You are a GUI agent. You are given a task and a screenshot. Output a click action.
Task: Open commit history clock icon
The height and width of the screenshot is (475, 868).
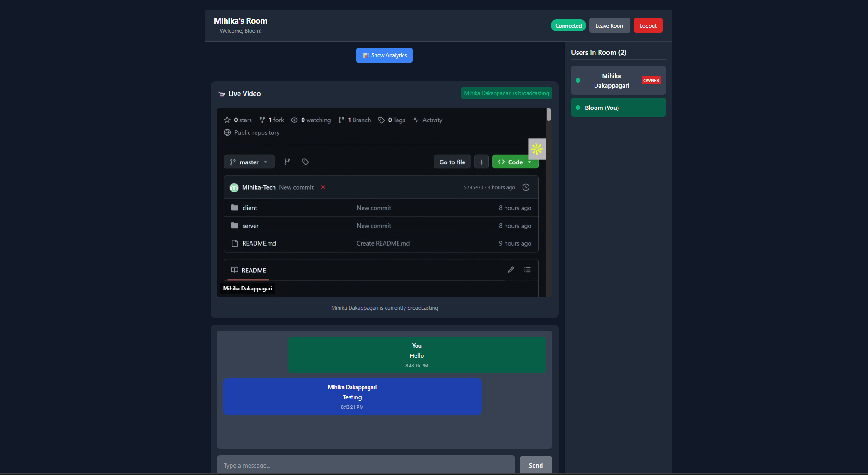pos(526,187)
